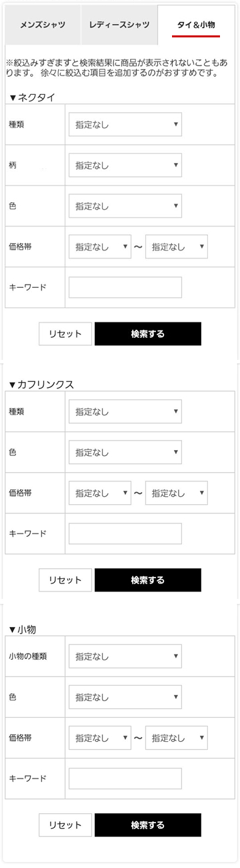Screen dimensions: 240x868
Task: Open the ネクタイ 種類 dropdown
Action: coord(125,124)
